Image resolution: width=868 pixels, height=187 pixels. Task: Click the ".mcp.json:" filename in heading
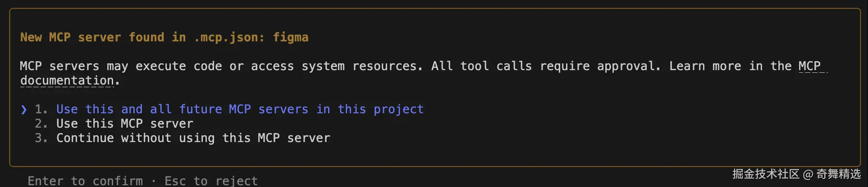click(229, 37)
